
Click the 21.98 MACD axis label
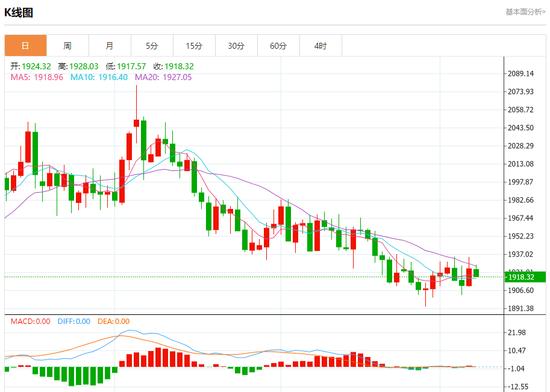coord(517,332)
